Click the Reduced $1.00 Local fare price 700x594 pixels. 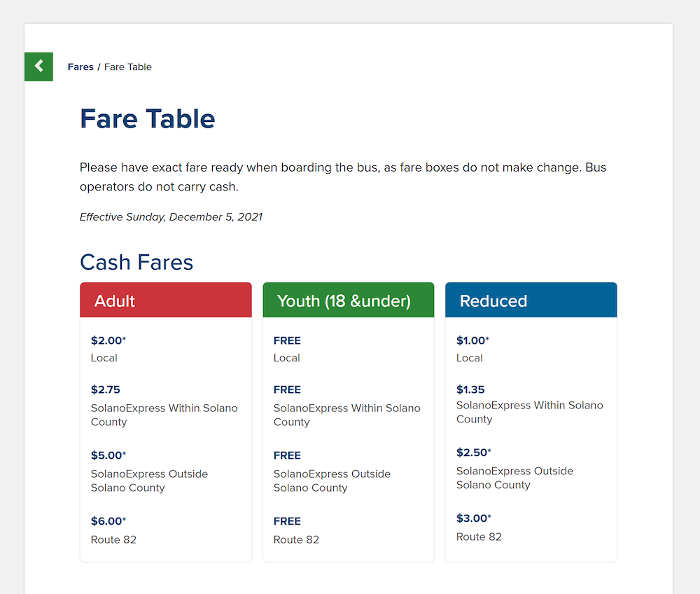click(472, 340)
